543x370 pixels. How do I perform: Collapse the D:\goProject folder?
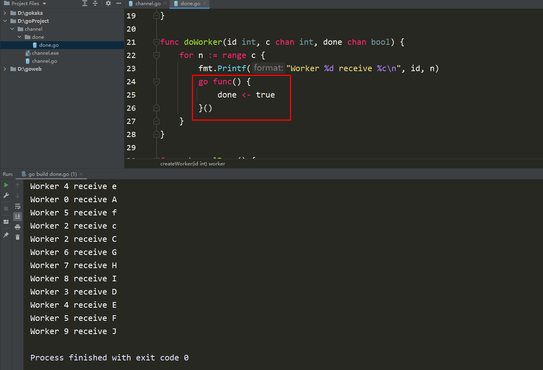tap(5, 21)
